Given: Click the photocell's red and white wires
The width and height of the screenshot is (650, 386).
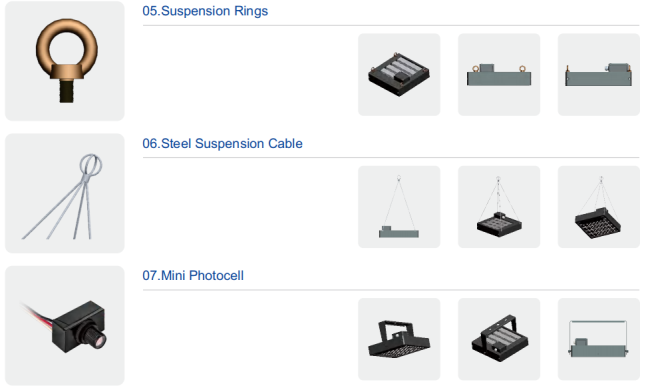Looking at the screenshot, I should (x=37, y=316).
